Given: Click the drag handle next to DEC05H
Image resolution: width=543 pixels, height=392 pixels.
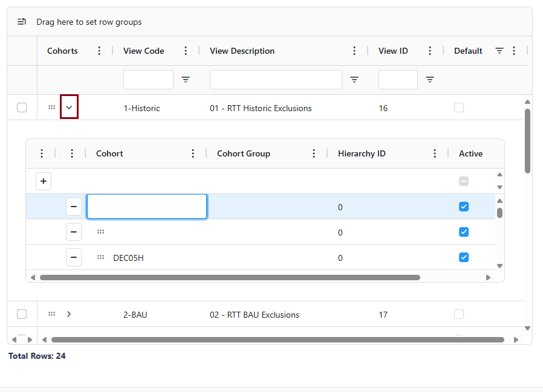Looking at the screenshot, I should click(101, 257).
